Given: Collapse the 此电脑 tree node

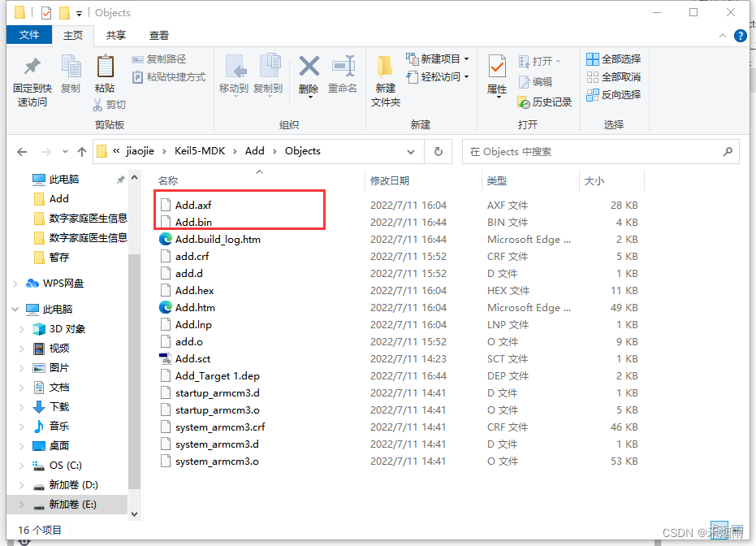Looking at the screenshot, I should (15, 310).
